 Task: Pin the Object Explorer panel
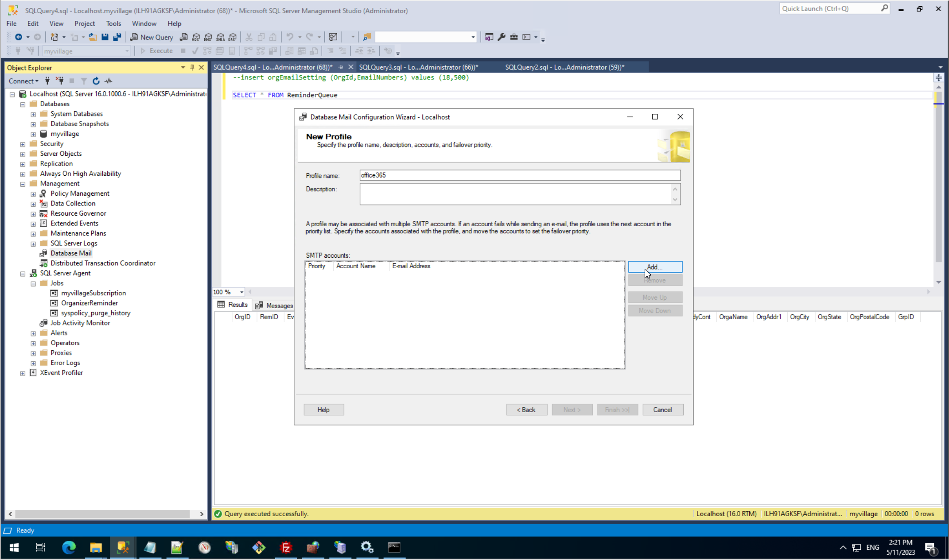(x=192, y=67)
